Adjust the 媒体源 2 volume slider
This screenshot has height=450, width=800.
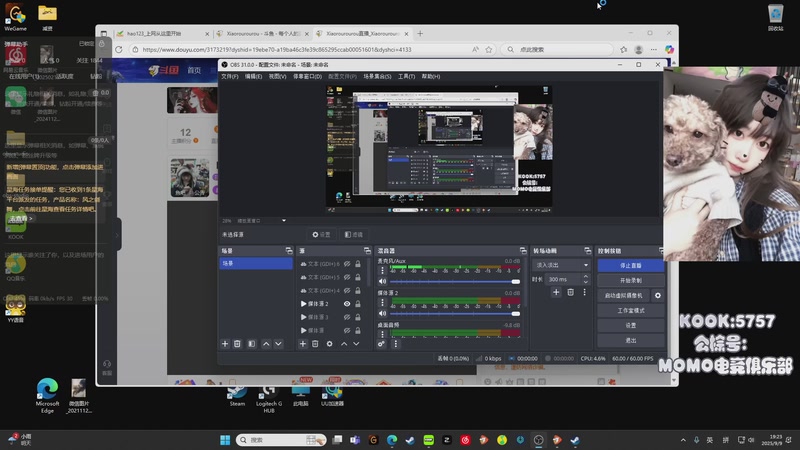click(455, 313)
